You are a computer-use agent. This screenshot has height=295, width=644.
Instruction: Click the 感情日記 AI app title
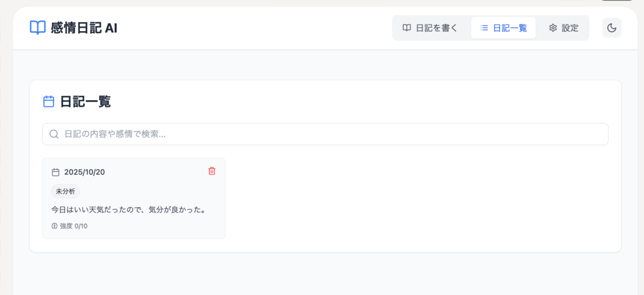(x=84, y=28)
